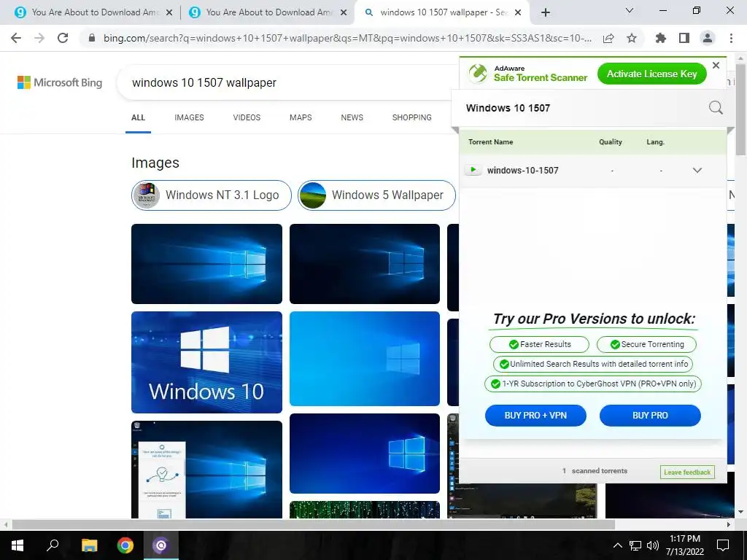Open MAPS search results

coord(301,117)
